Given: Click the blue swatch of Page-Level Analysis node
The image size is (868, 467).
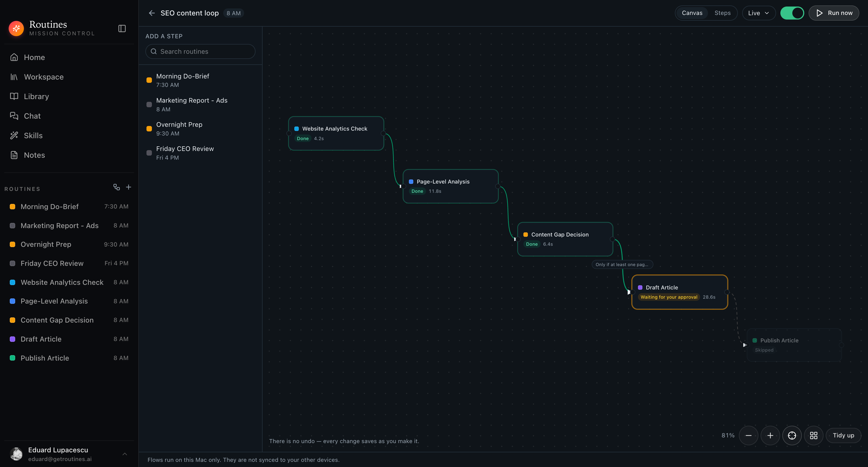Looking at the screenshot, I should pyautogui.click(x=411, y=182).
